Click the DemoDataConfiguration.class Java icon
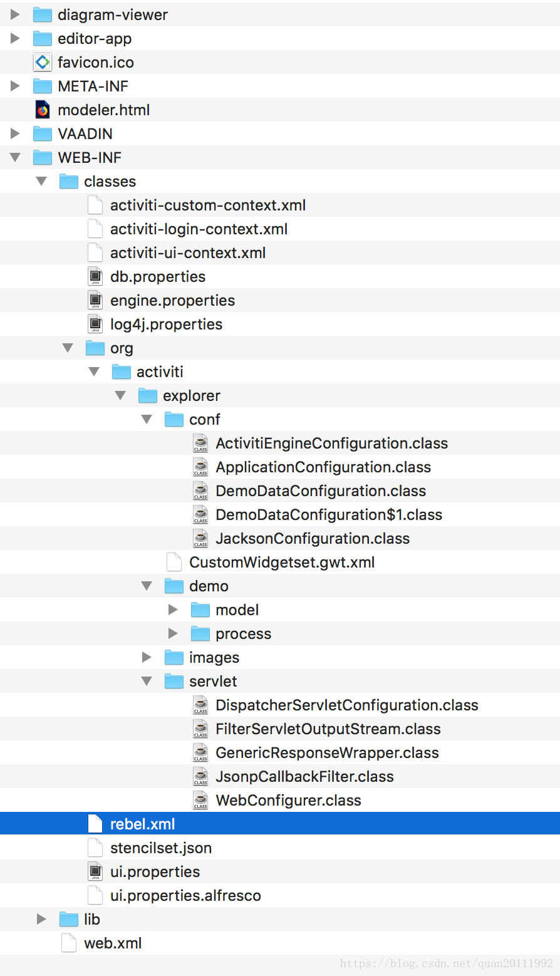Image resolution: width=560 pixels, height=976 pixels. 200,491
